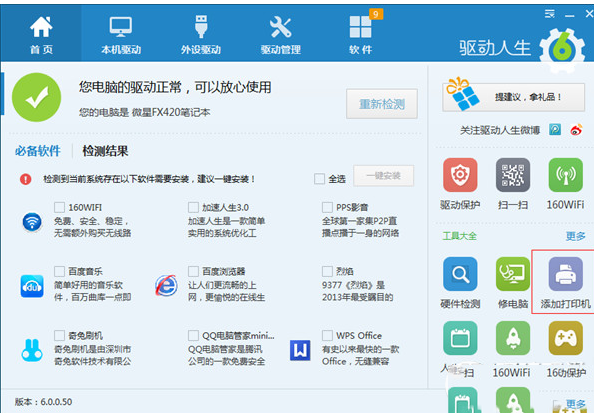This screenshot has height=413, width=594.
Task: Click the Sina Weibo follow icon
Action: click(x=577, y=130)
